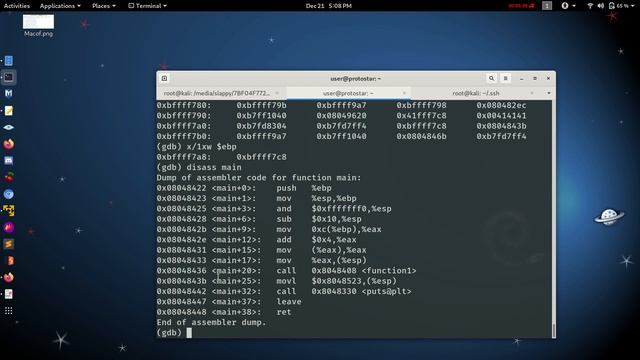Open the Metasploit M icon in dock
Viewport: 640px width, 360px height.
9,93
